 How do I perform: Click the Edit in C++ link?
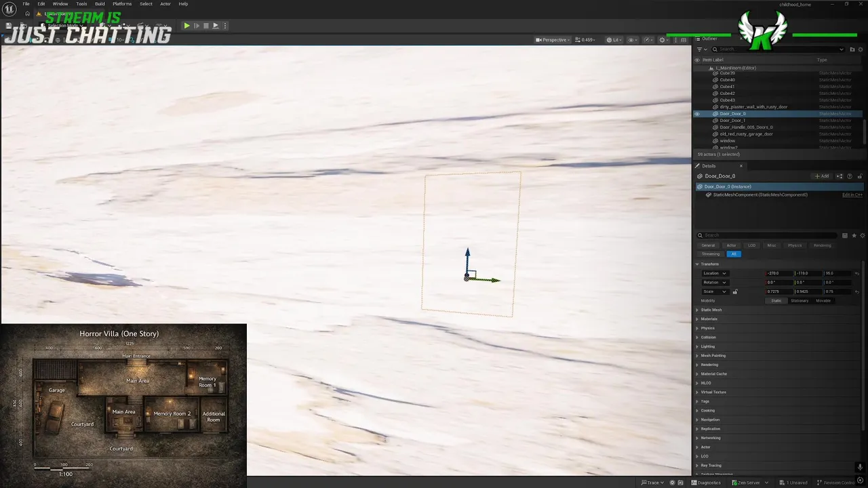coord(852,195)
